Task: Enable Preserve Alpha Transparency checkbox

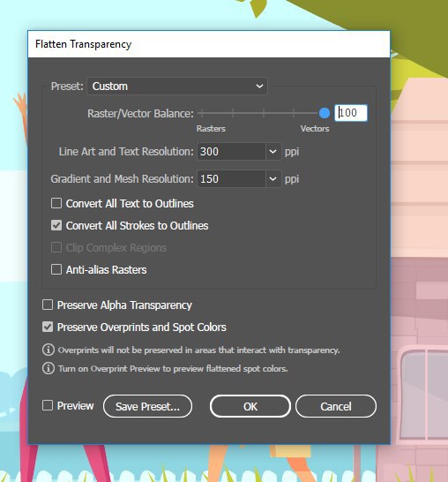Action: 48,305
